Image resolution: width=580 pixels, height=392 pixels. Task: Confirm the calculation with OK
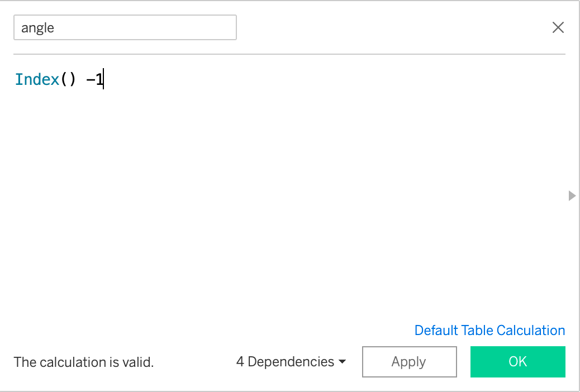517,362
